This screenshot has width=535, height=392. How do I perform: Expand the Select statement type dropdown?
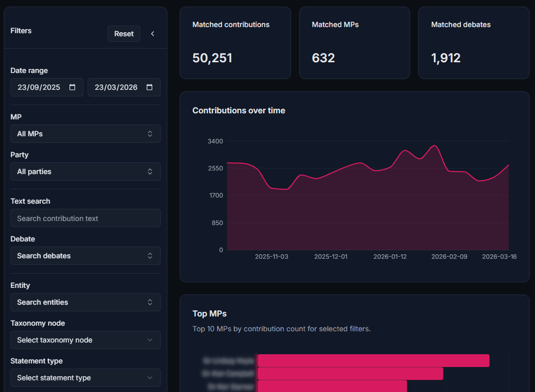tap(85, 378)
